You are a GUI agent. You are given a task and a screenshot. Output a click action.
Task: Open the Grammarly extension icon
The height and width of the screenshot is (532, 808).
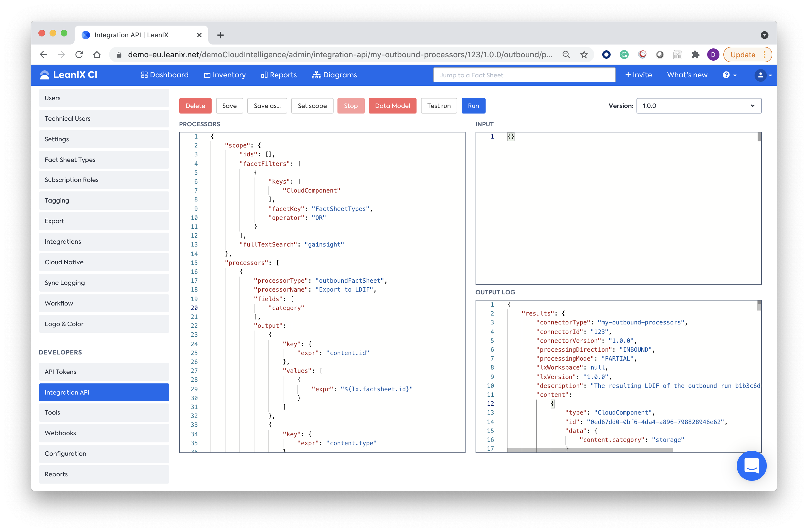pos(624,55)
